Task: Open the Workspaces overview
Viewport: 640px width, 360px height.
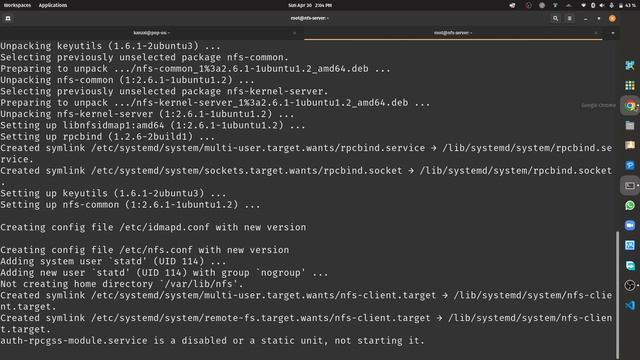Action: [17, 5]
